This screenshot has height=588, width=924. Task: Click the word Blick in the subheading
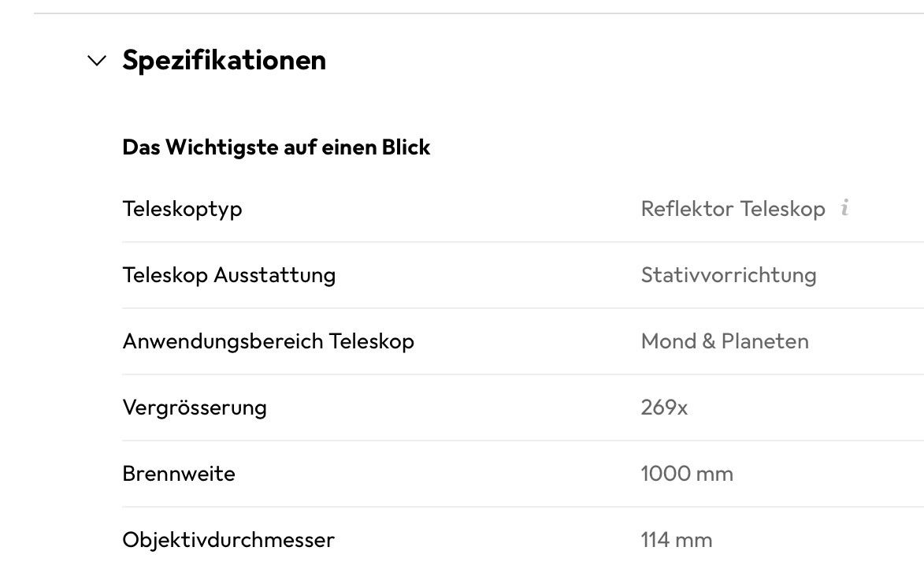[406, 147]
